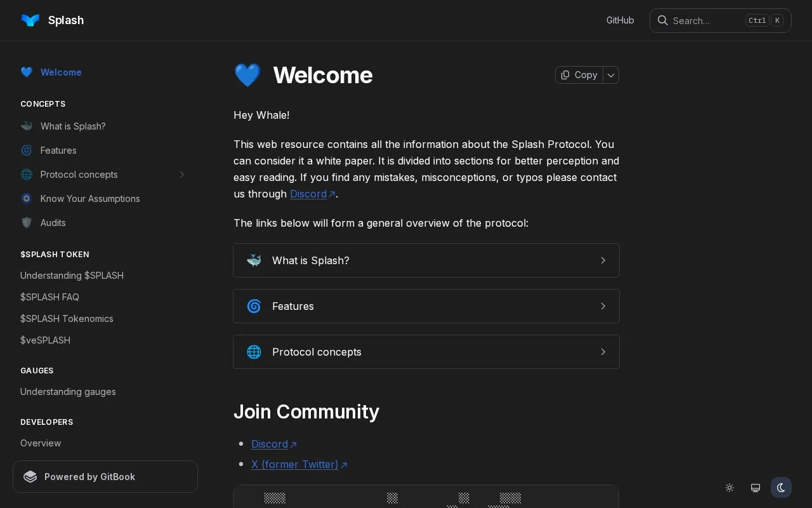Click Discord link in intro paragraph
This screenshot has width=812, height=508.
[x=312, y=194]
